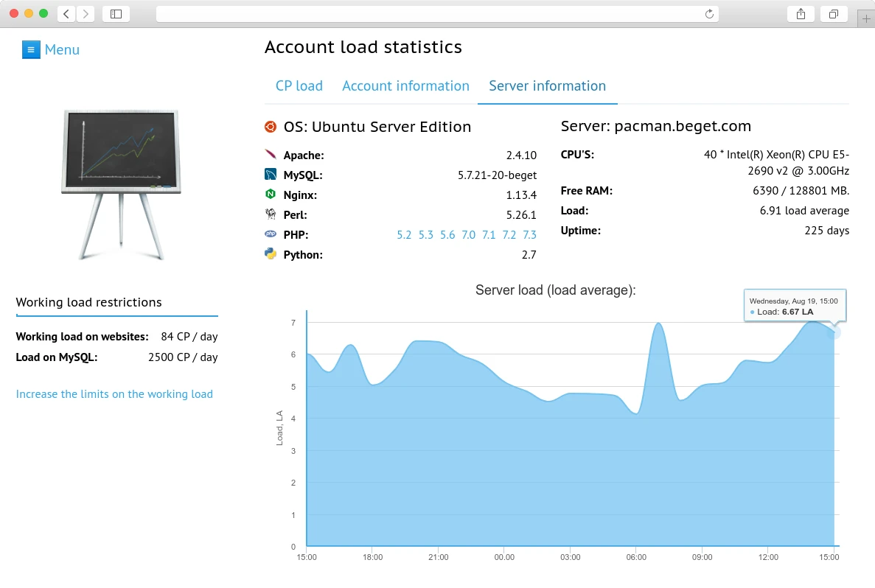Open Increase the limits on the working load
The image size is (875, 588).
tap(114, 393)
